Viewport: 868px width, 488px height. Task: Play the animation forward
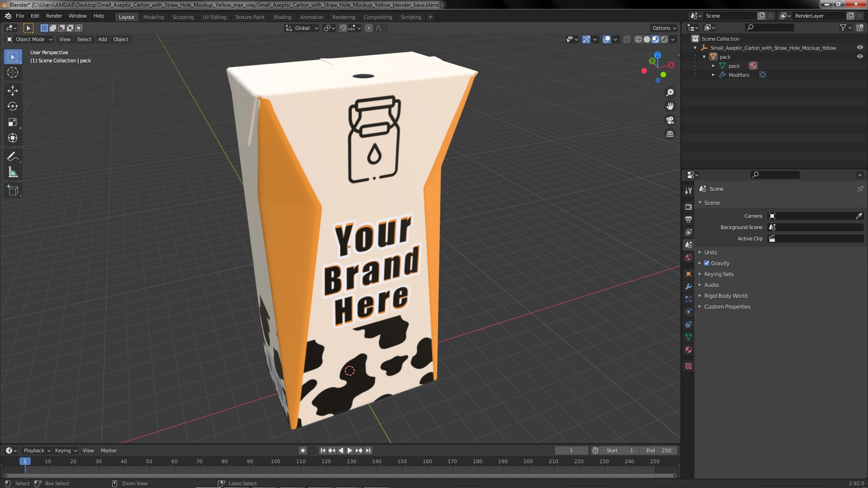[x=350, y=450]
